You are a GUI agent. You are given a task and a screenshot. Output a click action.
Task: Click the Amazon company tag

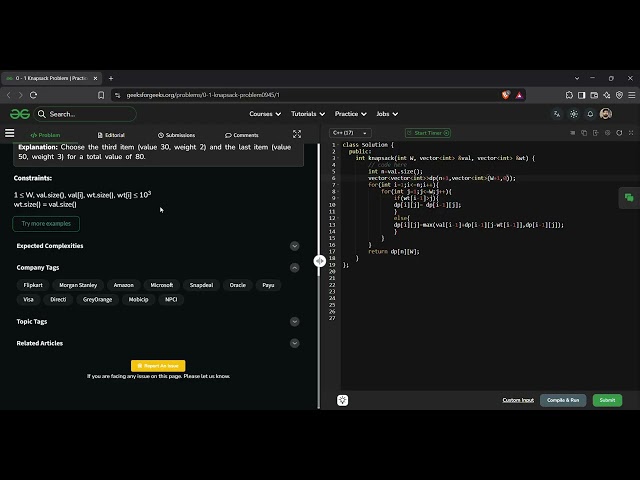[124, 285]
